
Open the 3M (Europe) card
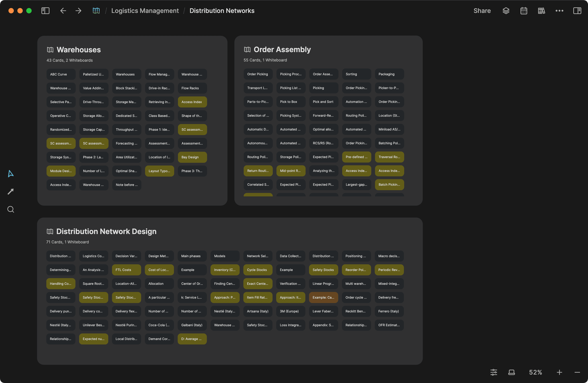click(290, 311)
